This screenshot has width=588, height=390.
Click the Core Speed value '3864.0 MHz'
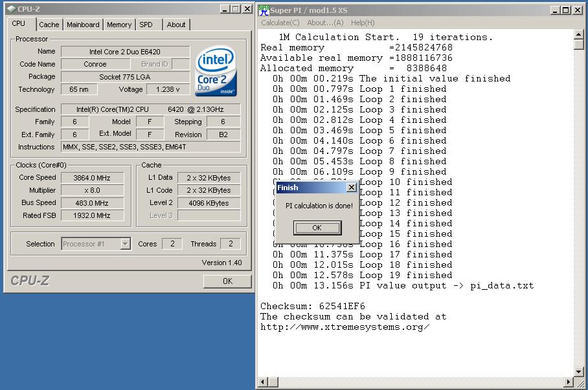coord(92,178)
